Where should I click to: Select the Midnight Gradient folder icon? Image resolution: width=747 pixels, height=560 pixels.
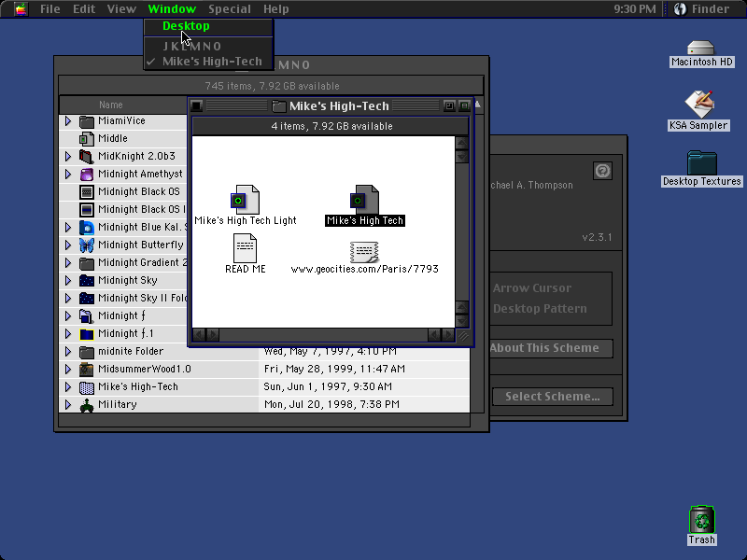coord(86,263)
